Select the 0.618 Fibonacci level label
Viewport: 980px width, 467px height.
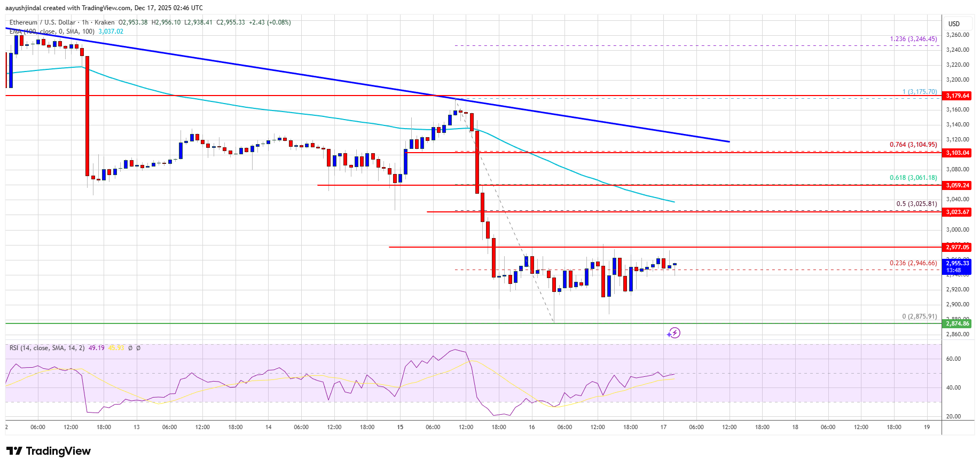tap(913, 178)
